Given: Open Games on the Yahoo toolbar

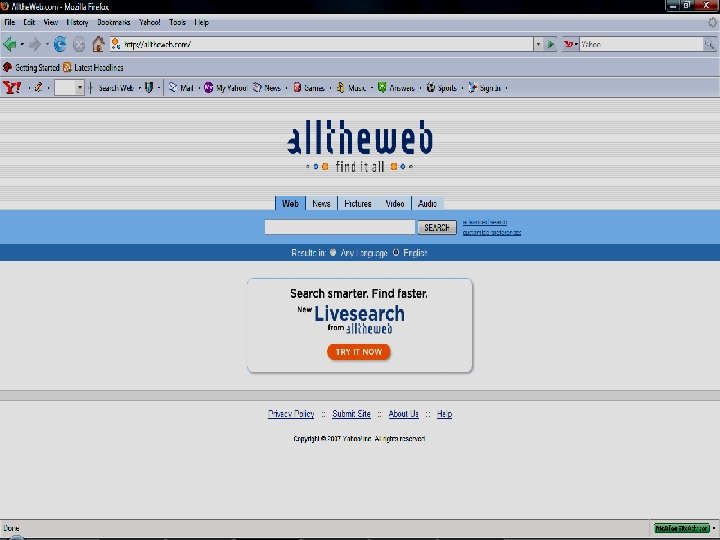Looking at the screenshot, I should (309, 88).
